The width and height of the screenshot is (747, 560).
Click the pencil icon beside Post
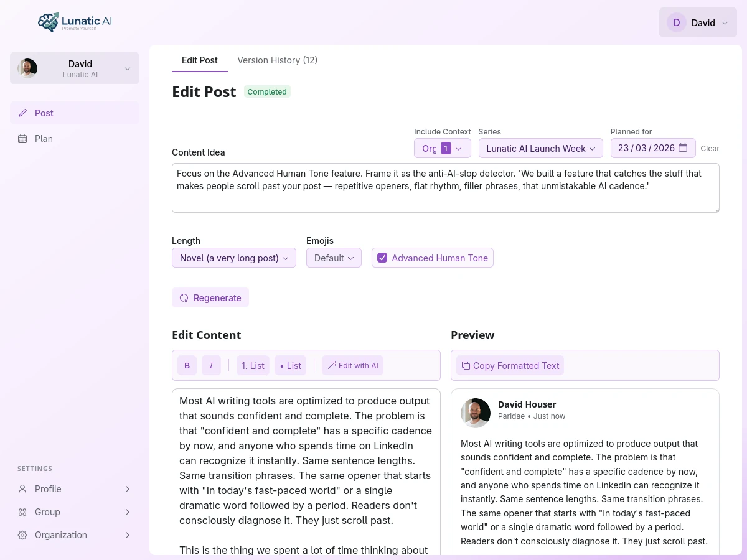[x=22, y=113]
